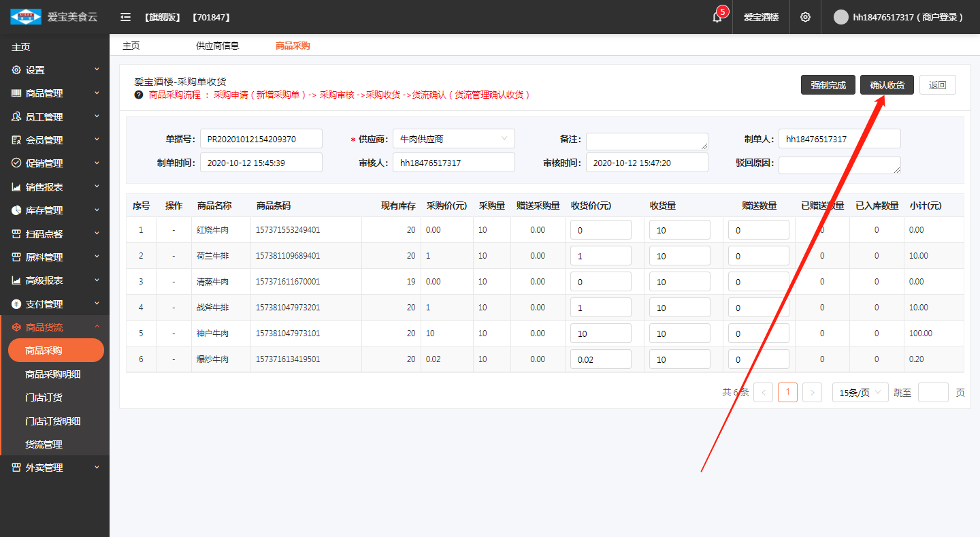Image resolution: width=980 pixels, height=537 pixels.
Task: Go to previous page arrow in pagination
Action: [763, 393]
